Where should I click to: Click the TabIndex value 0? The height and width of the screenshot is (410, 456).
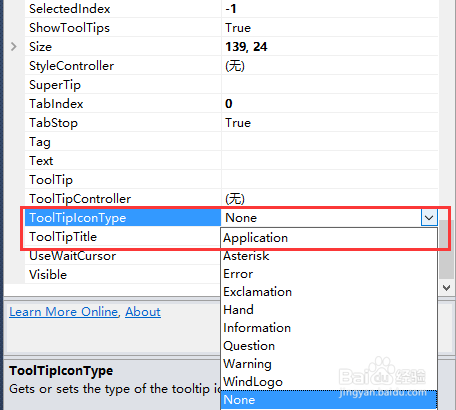(x=229, y=104)
